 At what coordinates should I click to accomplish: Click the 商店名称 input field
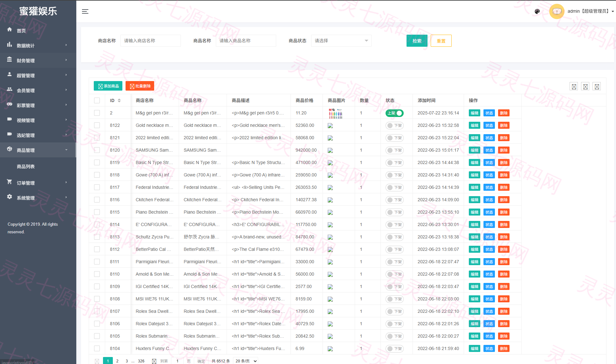point(150,41)
